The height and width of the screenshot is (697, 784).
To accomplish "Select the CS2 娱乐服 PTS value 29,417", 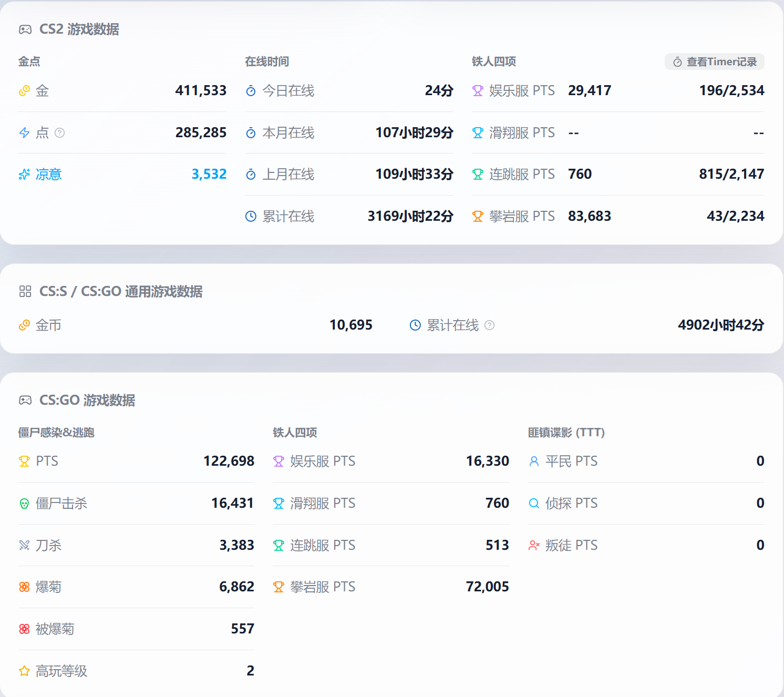I will [590, 90].
